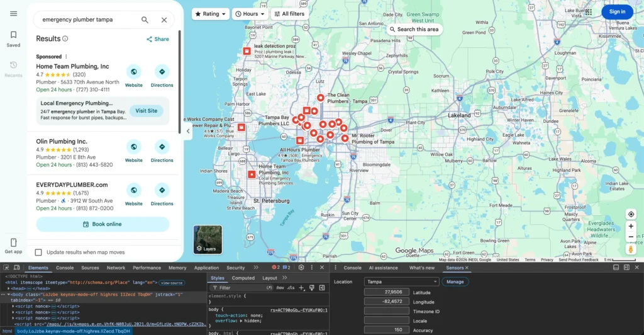Get directions to EVERYDAYPLUMBER.com
Screen dimensions: 644x335
162,190
